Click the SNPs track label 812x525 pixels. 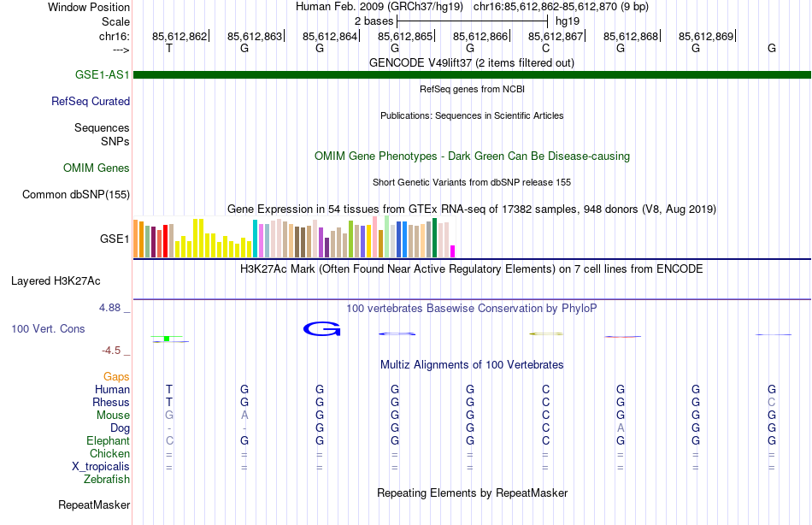coord(115,141)
